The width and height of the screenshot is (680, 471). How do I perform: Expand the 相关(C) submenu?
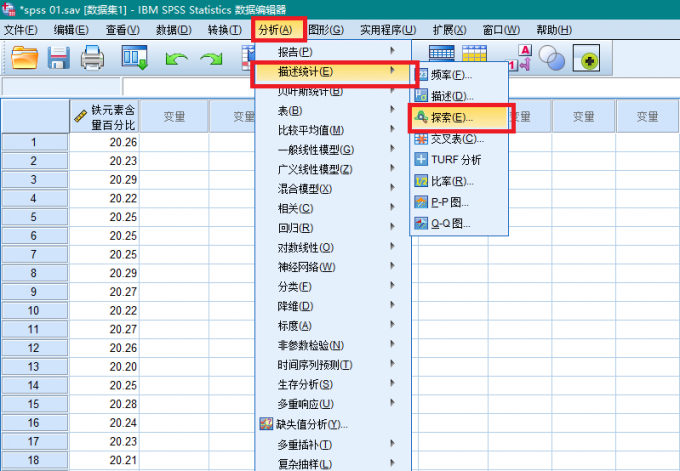pos(333,208)
